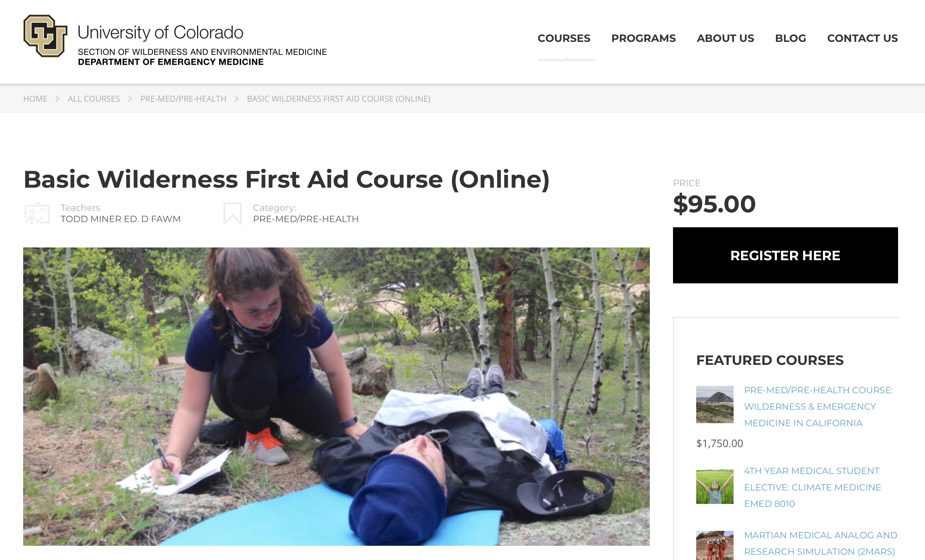Click the California course coastal rock thumbnail
Image resolution: width=925 pixels, height=560 pixels.
[715, 404]
